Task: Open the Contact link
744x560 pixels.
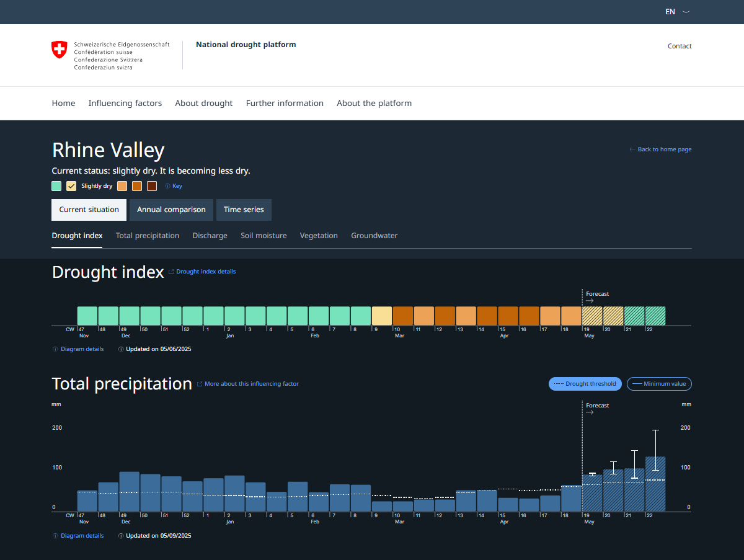Action: click(x=680, y=46)
